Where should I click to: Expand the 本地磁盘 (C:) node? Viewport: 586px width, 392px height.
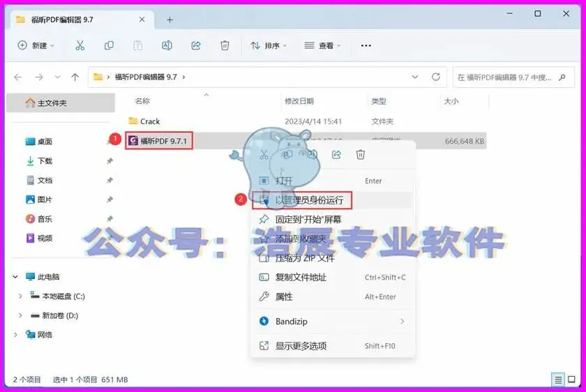click(20, 296)
